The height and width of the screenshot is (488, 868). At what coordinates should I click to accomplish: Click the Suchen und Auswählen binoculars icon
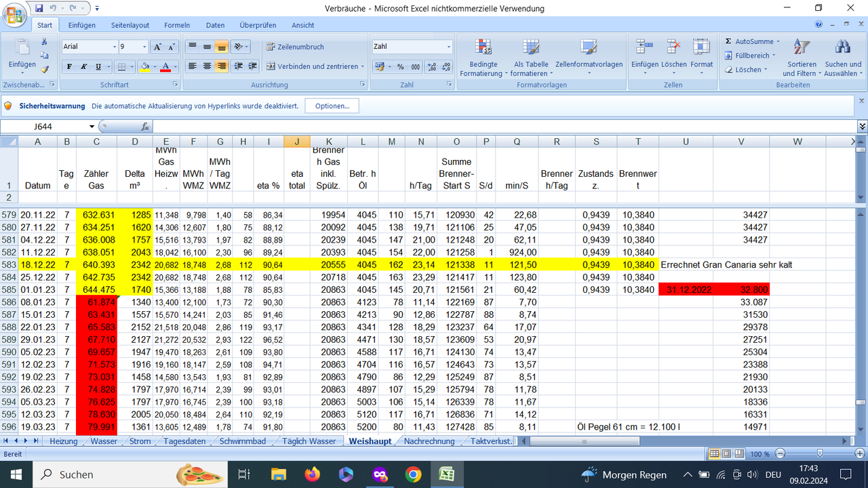pos(843,47)
